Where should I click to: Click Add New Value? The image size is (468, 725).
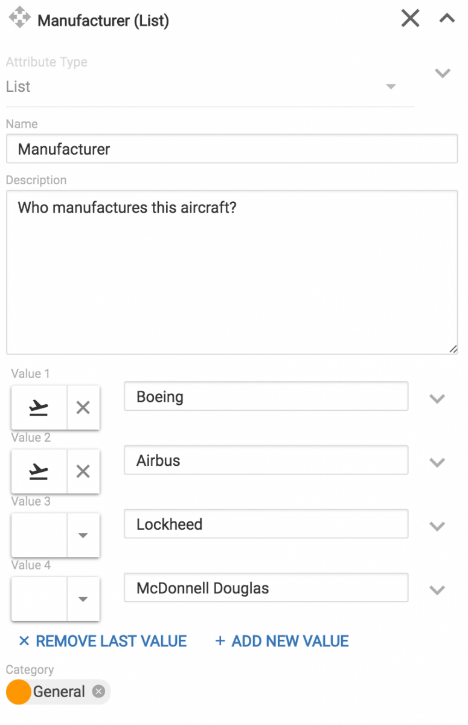pos(282,641)
